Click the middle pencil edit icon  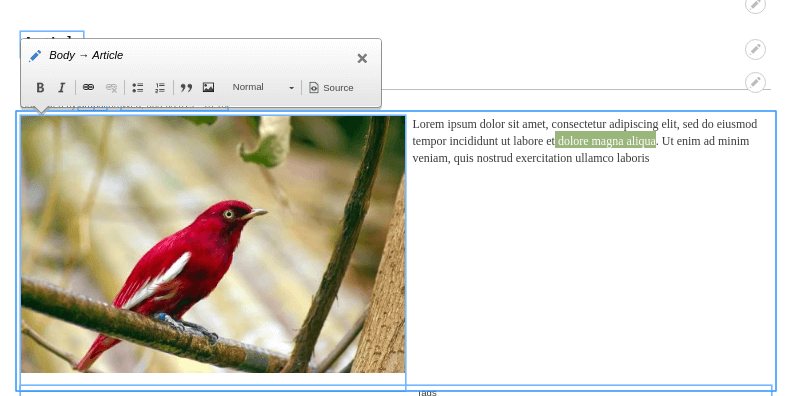pyautogui.click(x=755, y=49)
